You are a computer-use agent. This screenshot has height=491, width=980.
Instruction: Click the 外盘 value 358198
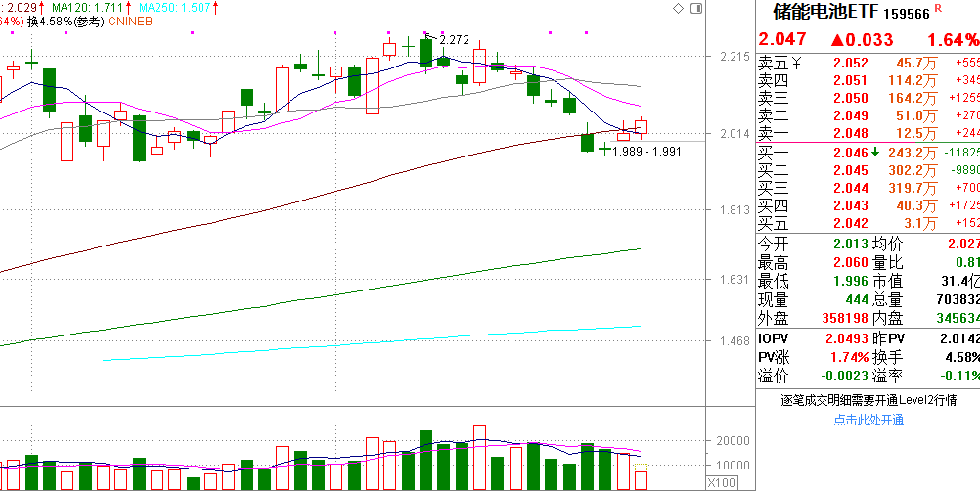[844, 319]
